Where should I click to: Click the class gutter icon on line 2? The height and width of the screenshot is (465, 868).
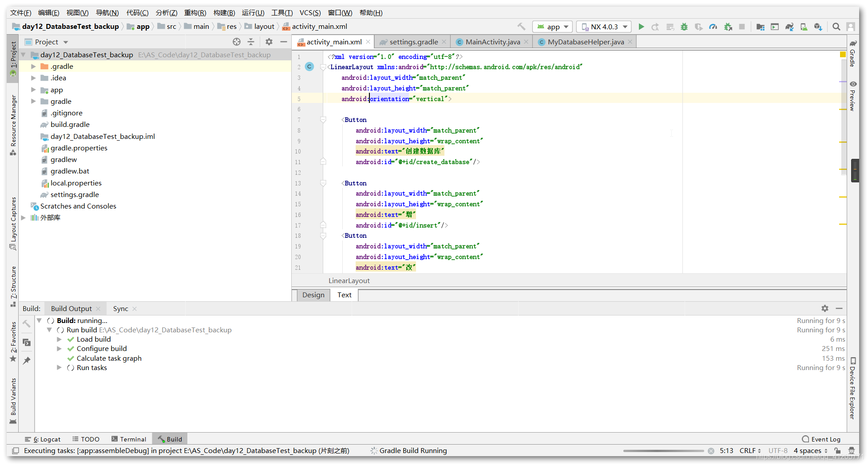pos(309,67)
